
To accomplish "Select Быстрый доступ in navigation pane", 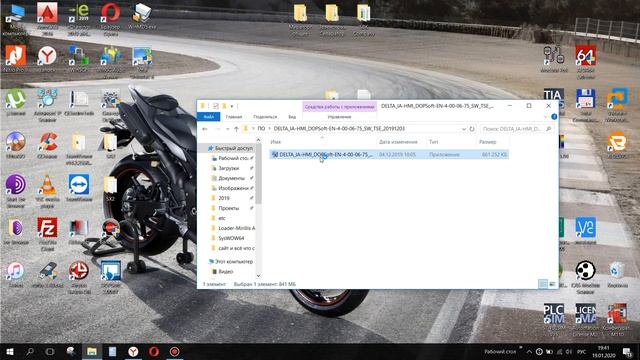I will [x=230, y=148].
